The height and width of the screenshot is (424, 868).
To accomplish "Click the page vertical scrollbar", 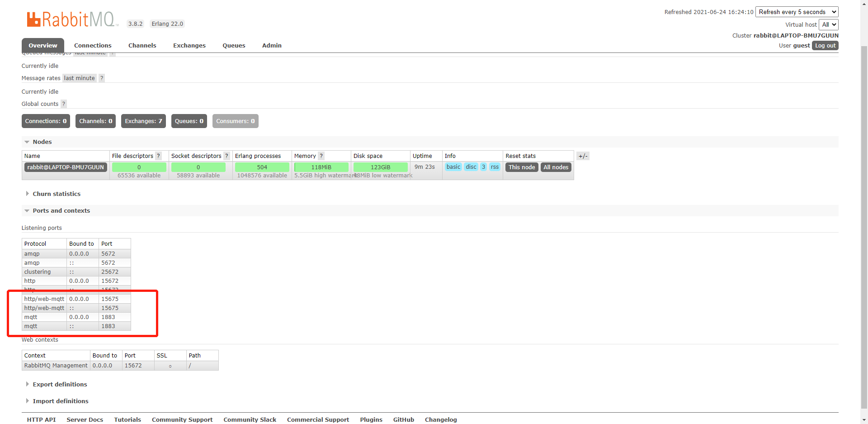I will click(864, 226).
